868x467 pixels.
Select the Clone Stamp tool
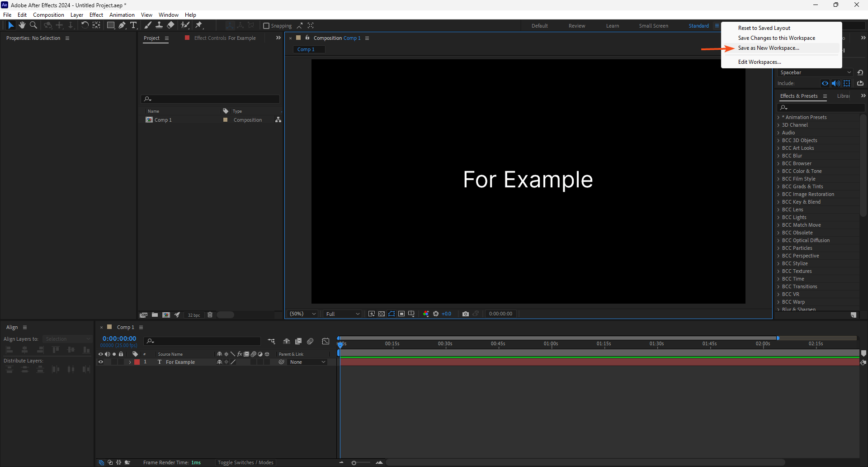click(x=159, y=25)
